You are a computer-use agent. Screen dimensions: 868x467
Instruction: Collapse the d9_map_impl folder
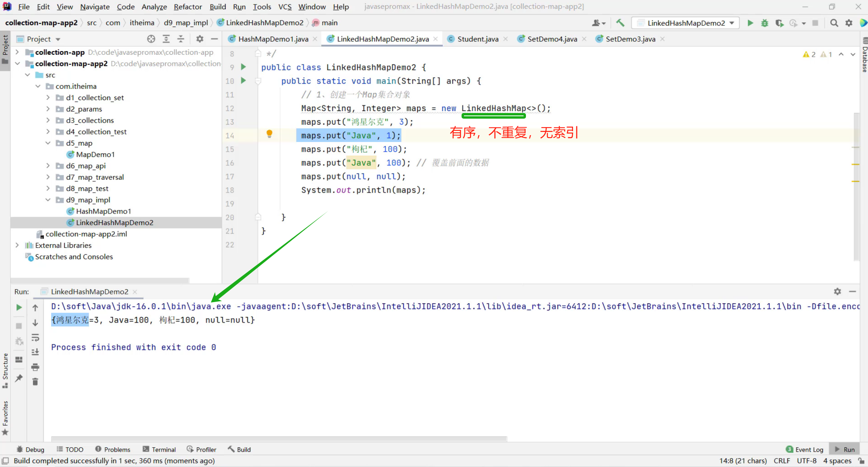[x=48, y=200]
